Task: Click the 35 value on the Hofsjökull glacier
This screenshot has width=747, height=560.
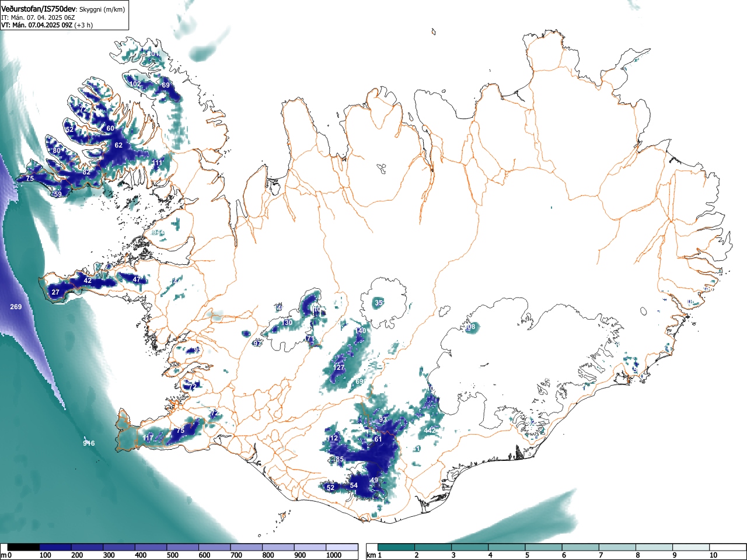Action: (379, 302)
